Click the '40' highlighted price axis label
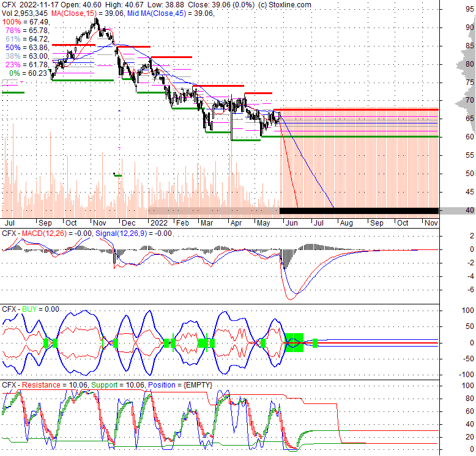The height and width of the screenshot is (456, 476). click(x=470, y=210)
